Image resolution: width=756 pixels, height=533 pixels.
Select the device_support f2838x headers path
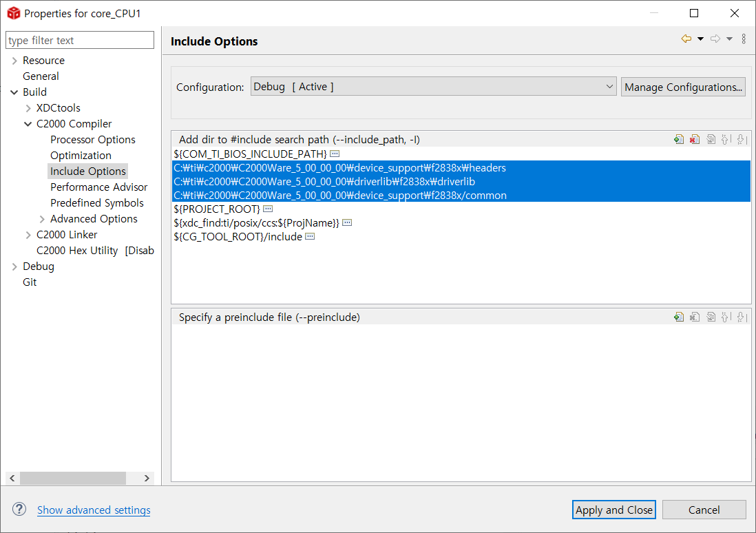click(461, 168)
